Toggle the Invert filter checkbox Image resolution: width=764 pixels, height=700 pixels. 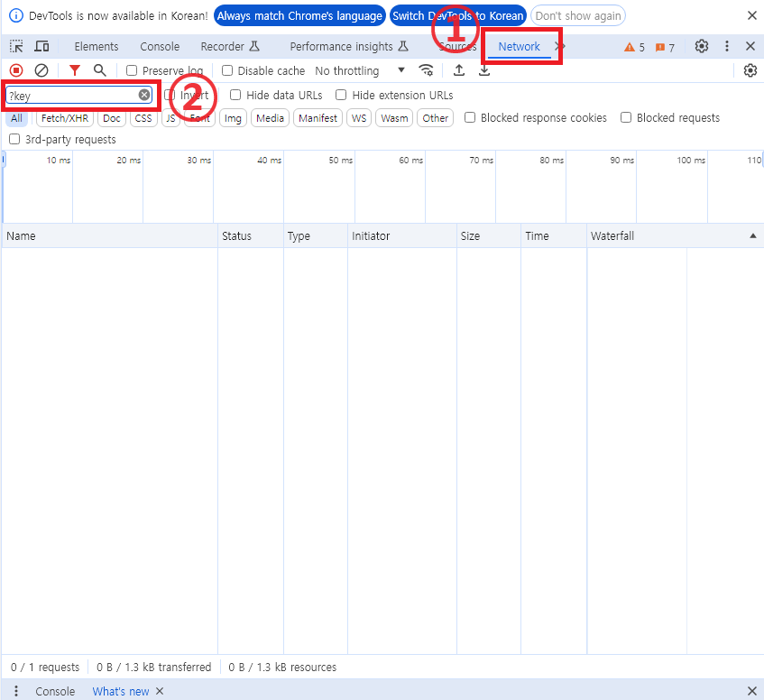coord(169,95)
